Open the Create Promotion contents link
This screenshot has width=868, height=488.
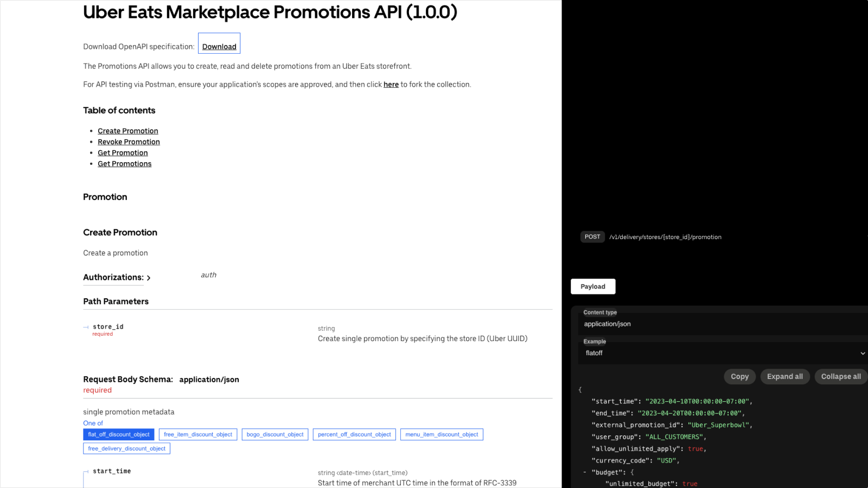(x=128, y=131)
